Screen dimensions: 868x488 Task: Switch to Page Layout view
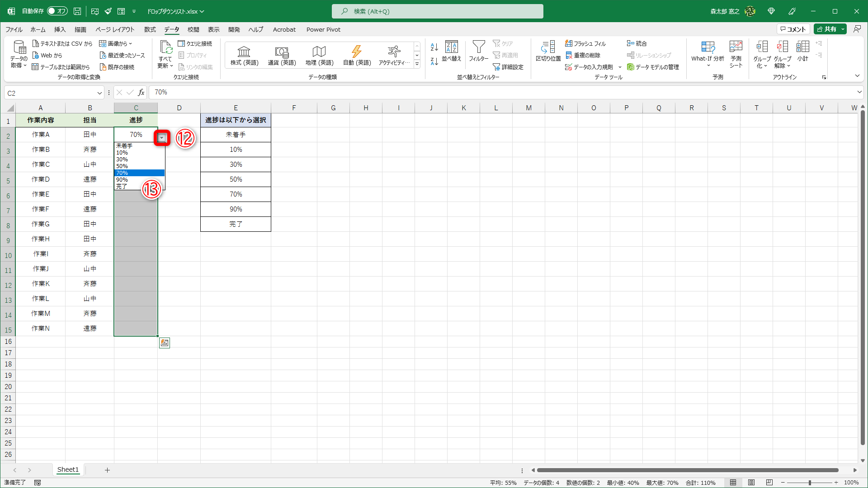coord(751,483)
